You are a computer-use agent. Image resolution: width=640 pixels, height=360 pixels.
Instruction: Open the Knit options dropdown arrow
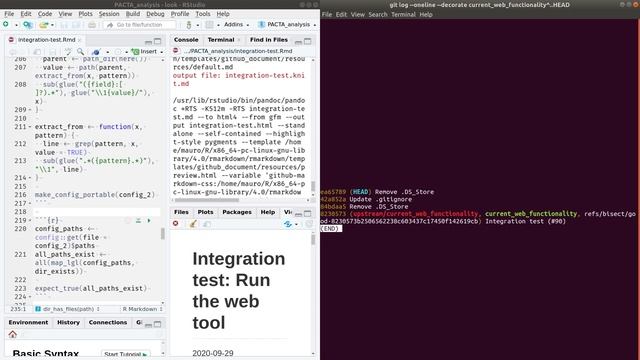[107, 52]
